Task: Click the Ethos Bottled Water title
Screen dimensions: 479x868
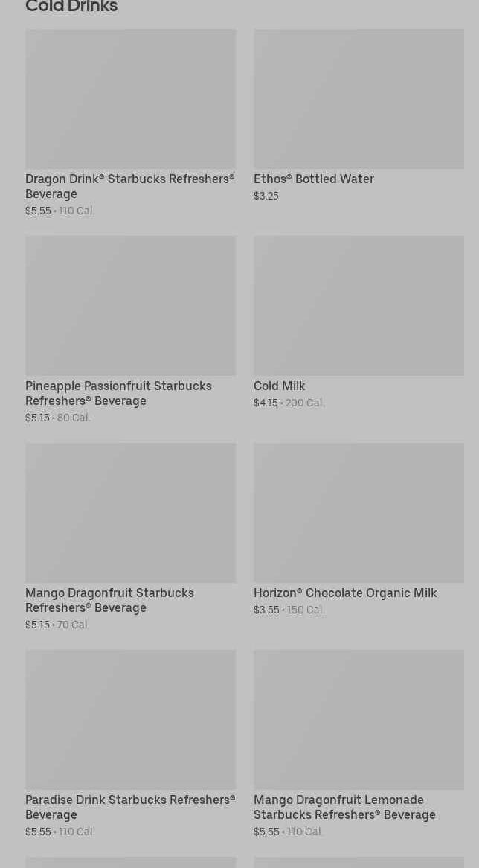Action: 313,179
